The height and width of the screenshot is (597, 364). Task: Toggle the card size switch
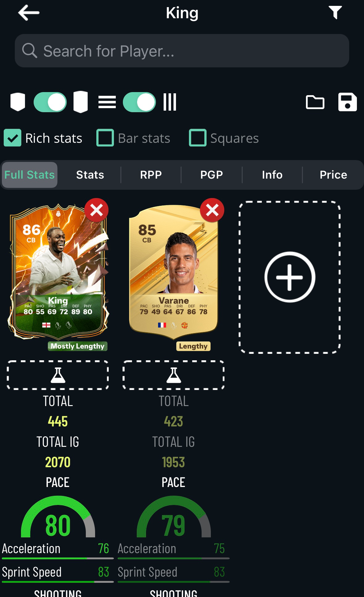(x=50, y=102)
